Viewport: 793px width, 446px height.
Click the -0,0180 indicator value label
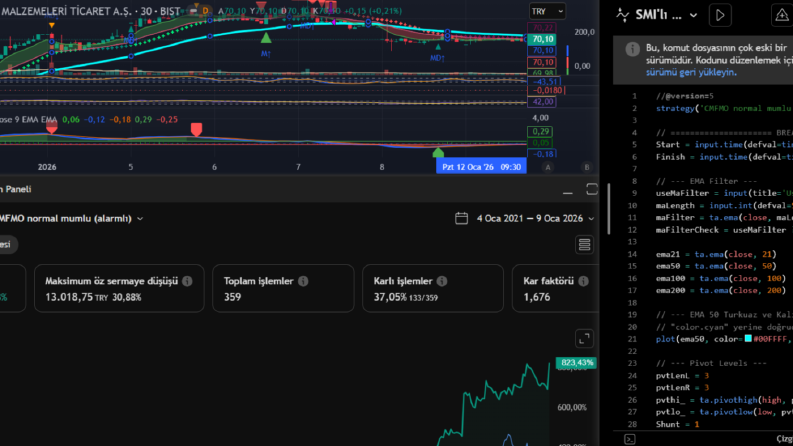pos(546,91)
